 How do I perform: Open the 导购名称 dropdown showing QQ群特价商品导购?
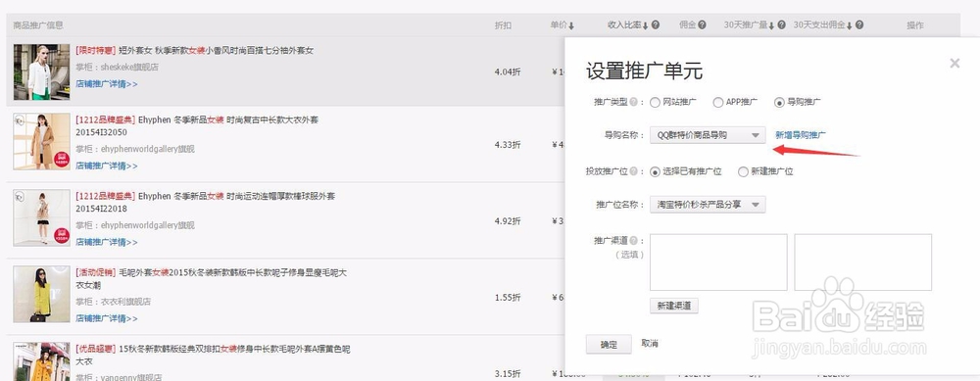coord(708,135)
